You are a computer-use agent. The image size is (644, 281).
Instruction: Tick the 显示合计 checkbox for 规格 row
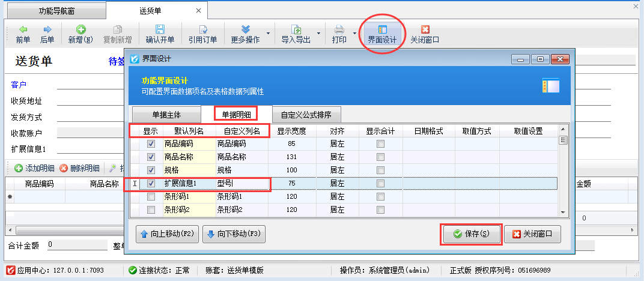(x=380, y=170)
